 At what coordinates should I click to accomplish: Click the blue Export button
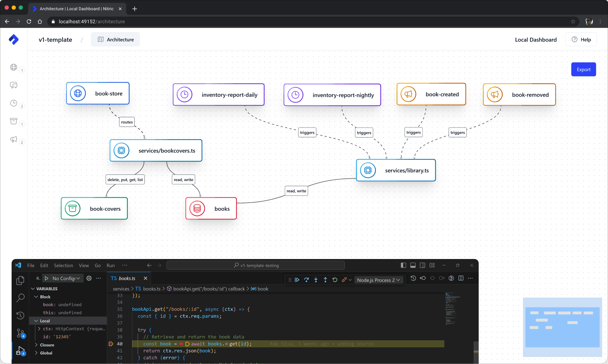[x=583, y=69]
